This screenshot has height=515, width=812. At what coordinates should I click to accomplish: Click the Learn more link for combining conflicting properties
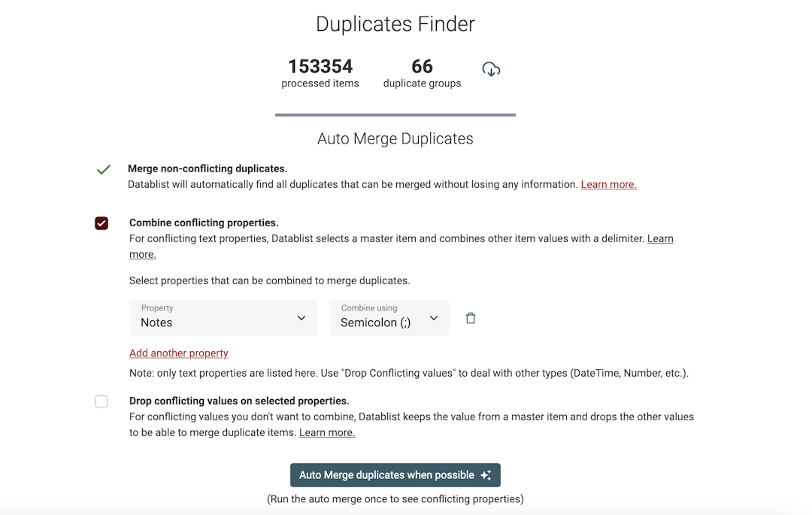[660, 238]
